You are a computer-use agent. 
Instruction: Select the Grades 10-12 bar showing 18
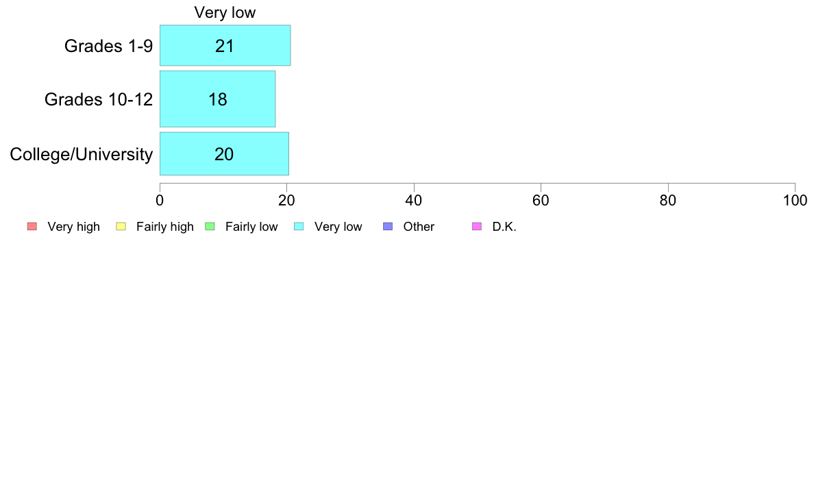pos(217,99)
